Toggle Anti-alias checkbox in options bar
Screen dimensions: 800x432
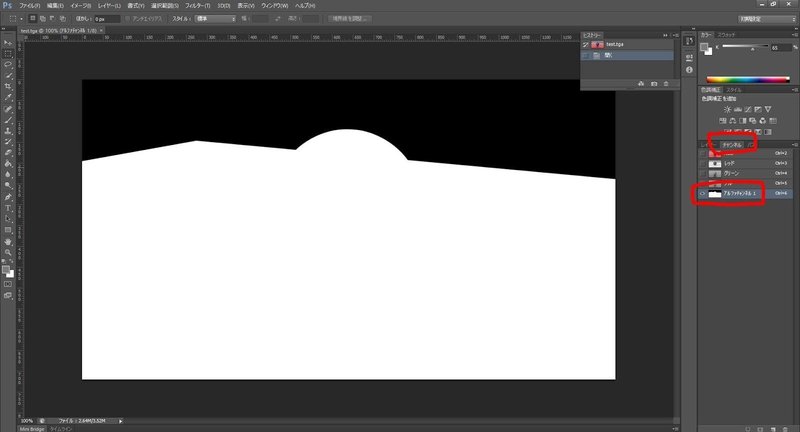(127, 18)
